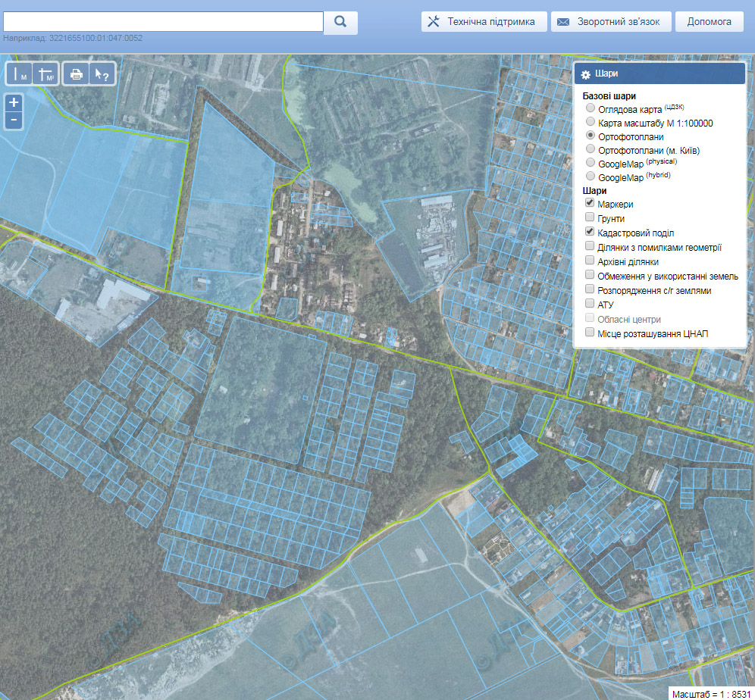Viewport: 755px width, 700px height.
Task: Open Зворотний зв'язок feedback
Action: pos(611,22)
